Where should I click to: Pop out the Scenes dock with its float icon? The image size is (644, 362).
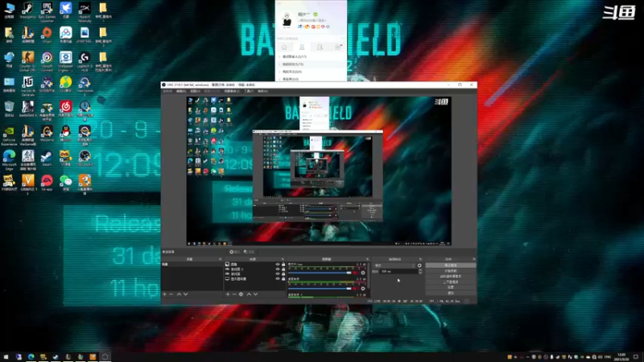point(220,259)
